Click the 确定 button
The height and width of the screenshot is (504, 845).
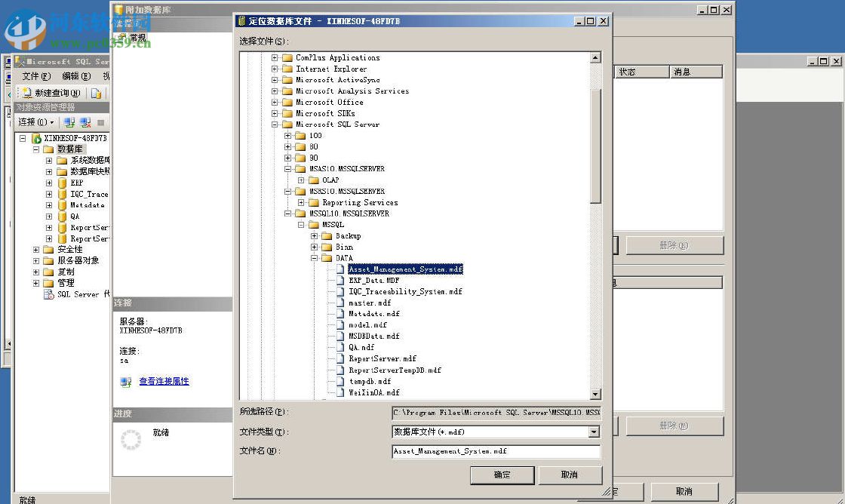click(502, 475)
